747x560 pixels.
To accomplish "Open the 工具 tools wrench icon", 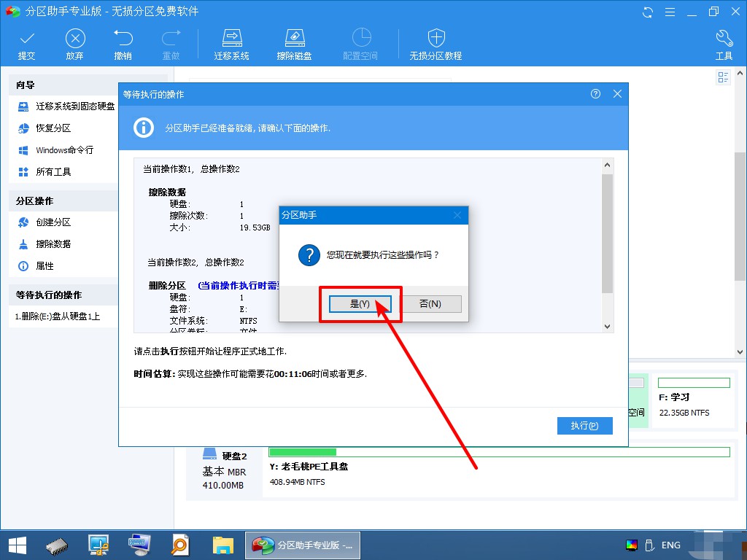I will pos(724,45).
